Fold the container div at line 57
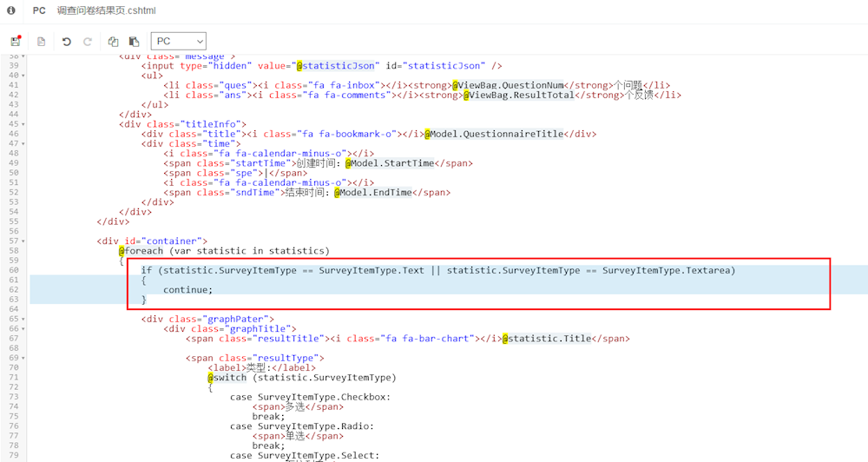 (x=23, y=241)
